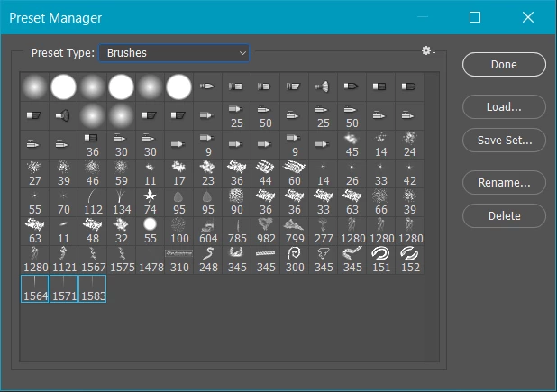557x392 pixels.
Task: Close the Preset Manager dialog
Action: tap(528, 17)
